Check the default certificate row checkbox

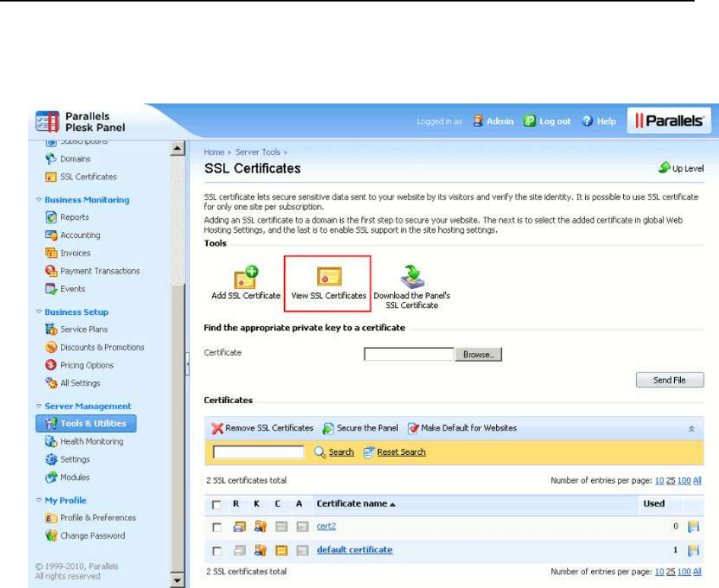click(217, 551)
